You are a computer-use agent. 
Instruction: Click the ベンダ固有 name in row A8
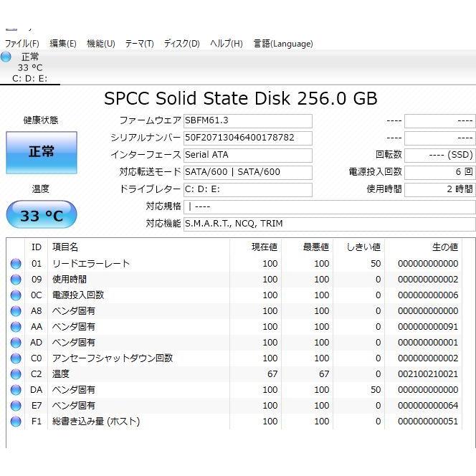[x=74, y=311]
